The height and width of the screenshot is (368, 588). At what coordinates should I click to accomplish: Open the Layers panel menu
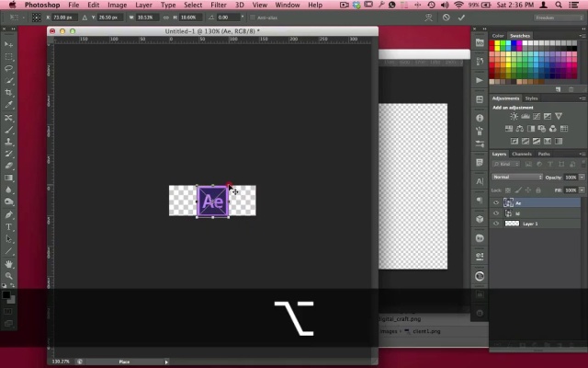pyautogui.click(x=582, y=154)
